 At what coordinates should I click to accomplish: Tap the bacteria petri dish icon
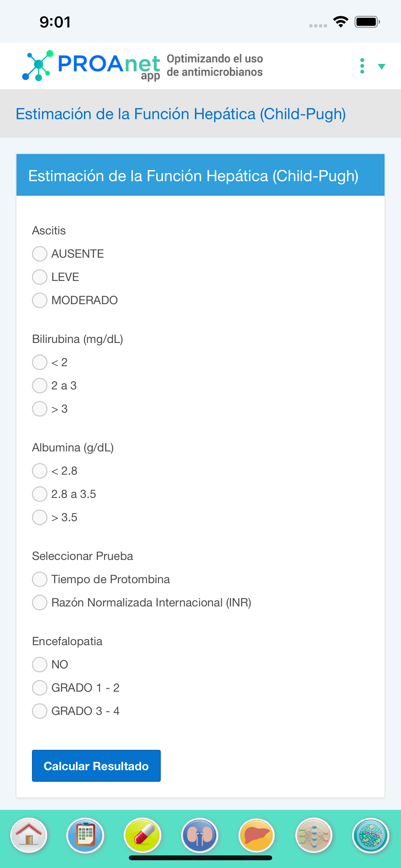tap(371, 836)
